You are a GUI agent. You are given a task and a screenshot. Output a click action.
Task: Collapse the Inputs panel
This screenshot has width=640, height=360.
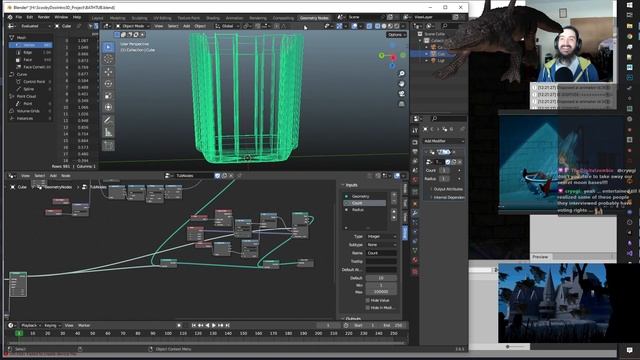point(351,185)
